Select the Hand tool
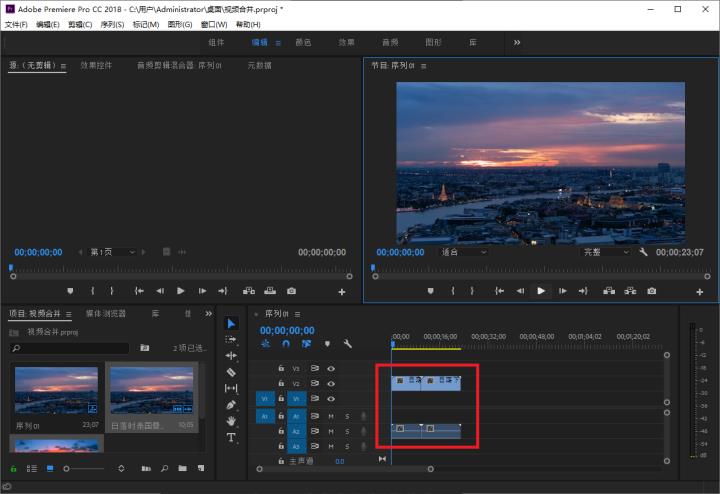The image size is (720, 494). pyautogui.click(x=231, y=421)
